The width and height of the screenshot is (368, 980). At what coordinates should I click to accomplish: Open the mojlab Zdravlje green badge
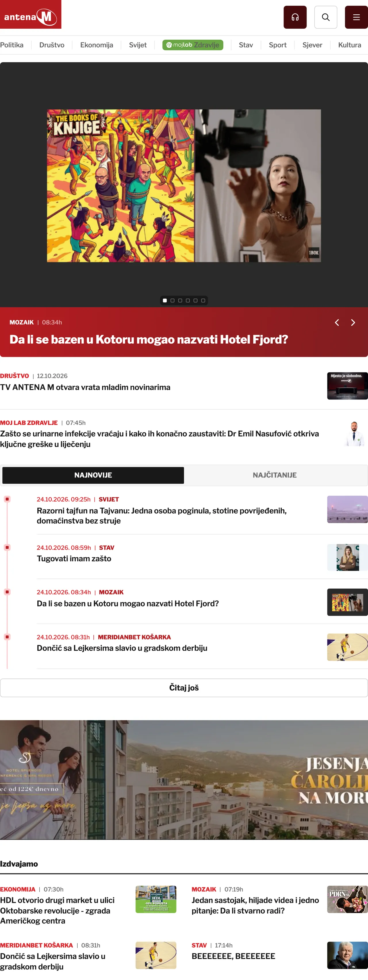(193, 45)
